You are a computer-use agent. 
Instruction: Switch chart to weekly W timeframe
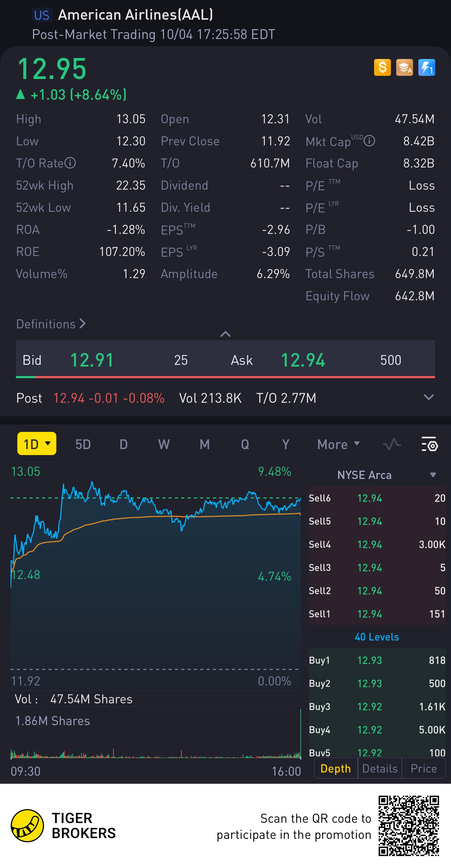pyautogui.click(x=164, y=444)
